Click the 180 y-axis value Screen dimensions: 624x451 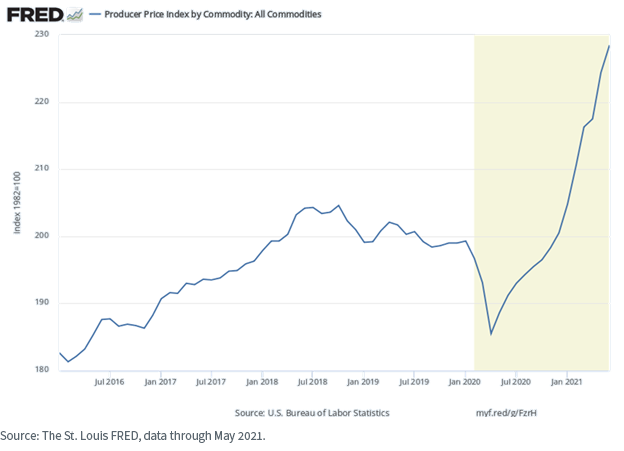click(x=41, y=369)
